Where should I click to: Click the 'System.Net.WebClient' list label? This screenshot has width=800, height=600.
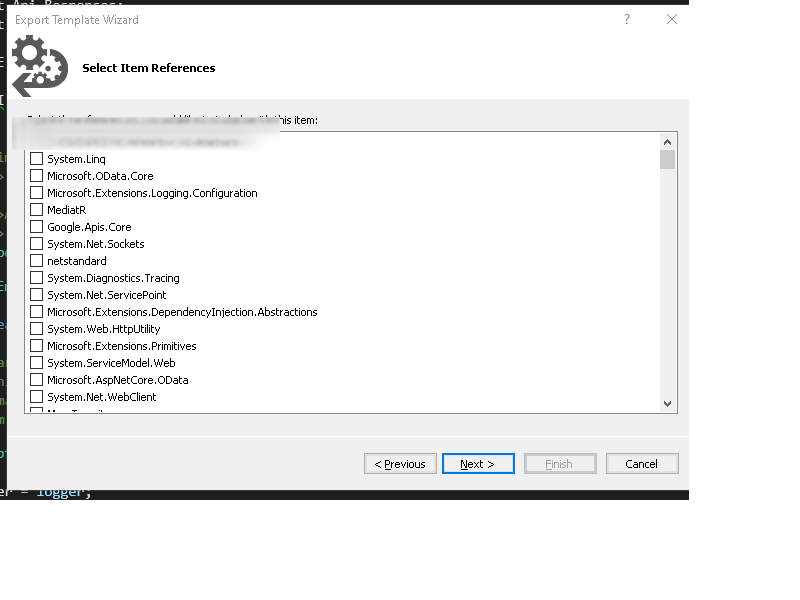[x=102, y=397]
